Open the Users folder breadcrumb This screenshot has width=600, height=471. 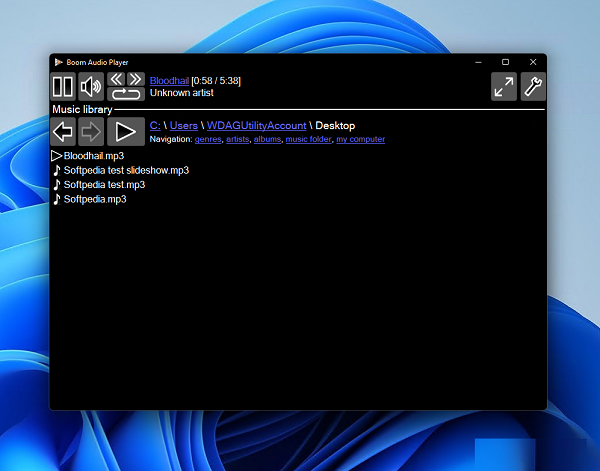(x=183, y=126)
